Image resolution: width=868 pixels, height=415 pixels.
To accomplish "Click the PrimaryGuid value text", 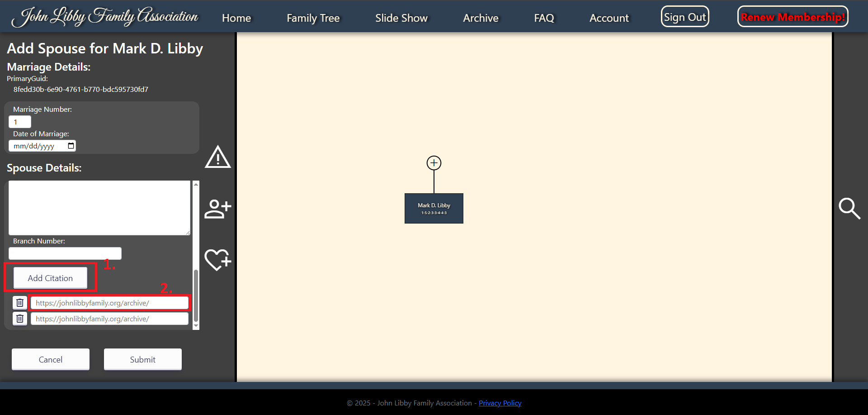I will click(81, 90).
